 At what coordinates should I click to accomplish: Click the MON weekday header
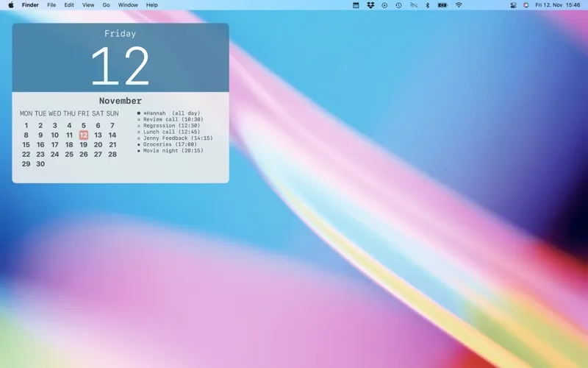26,113
